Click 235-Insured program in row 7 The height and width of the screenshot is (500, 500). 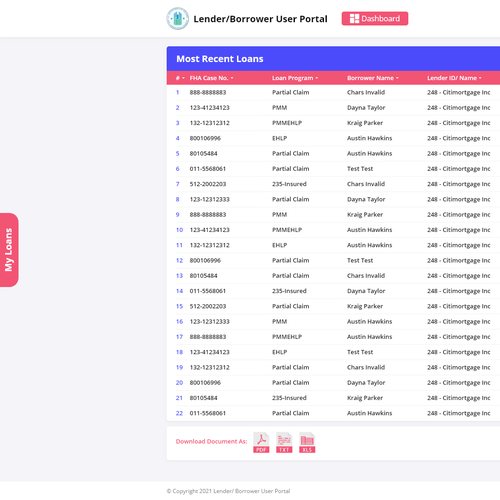point(289,184)
